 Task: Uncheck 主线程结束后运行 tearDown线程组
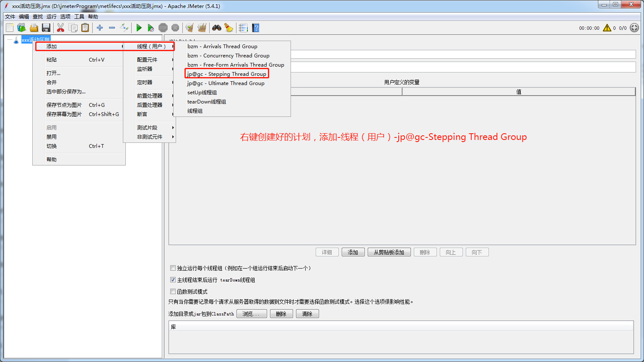173,280
